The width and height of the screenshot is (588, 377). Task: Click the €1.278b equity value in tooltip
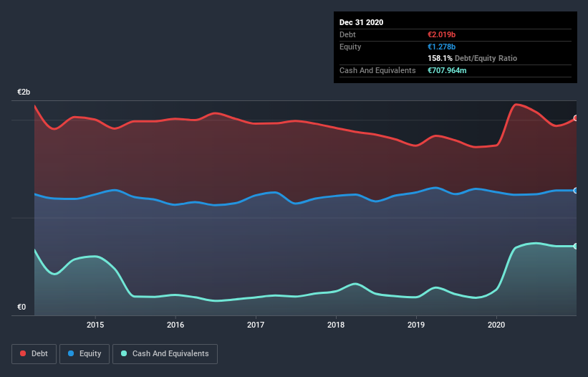pos(441,47)
